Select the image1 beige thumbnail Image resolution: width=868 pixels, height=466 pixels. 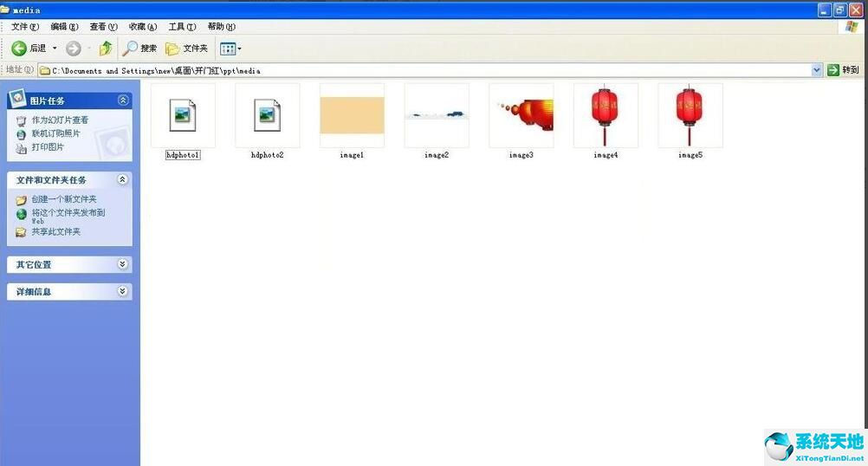coord(352,115)
